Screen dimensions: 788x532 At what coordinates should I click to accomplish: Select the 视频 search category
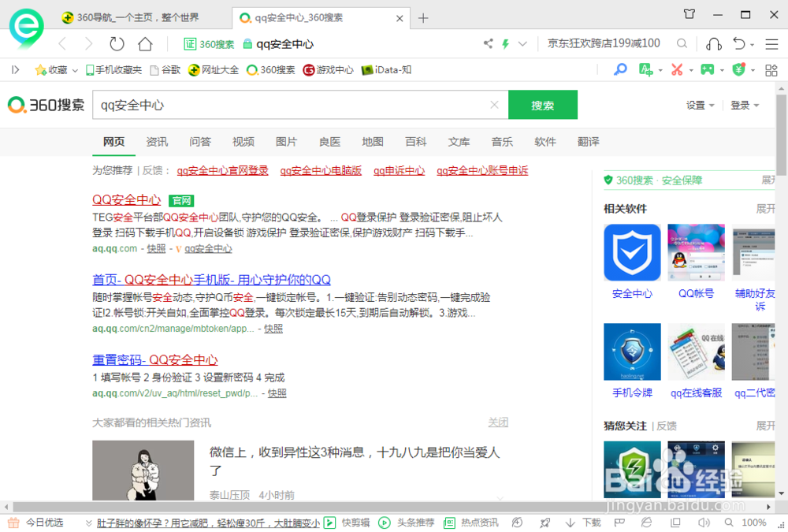[x=243, y=142]
